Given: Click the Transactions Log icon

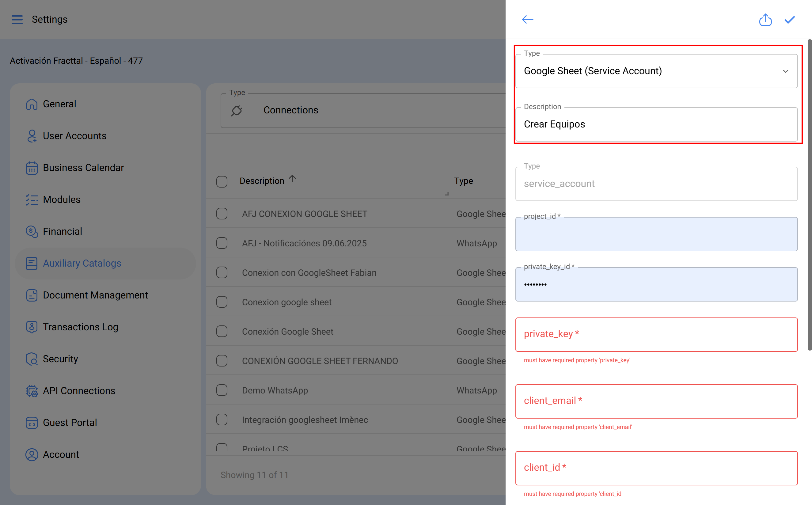Looking at the screenshot, I should [x=32, y=327].
